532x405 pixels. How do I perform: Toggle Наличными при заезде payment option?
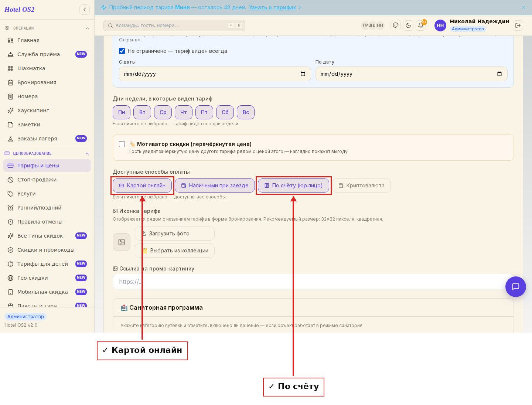(x=215, y=186)
